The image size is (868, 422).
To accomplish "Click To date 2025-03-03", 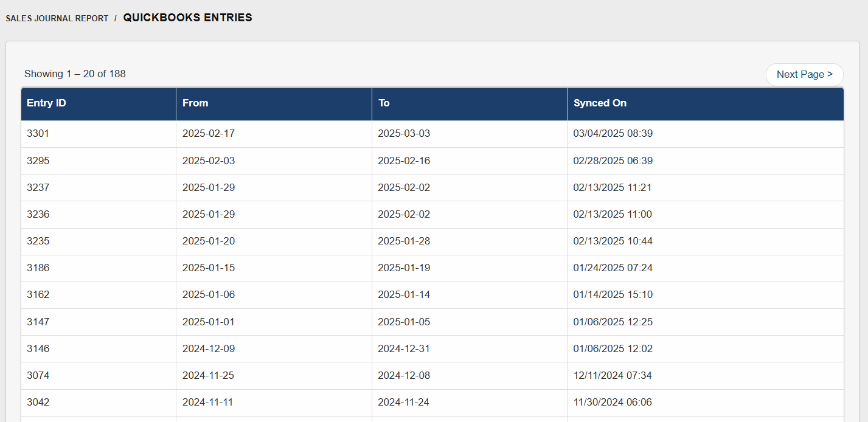I will point(404,134).
